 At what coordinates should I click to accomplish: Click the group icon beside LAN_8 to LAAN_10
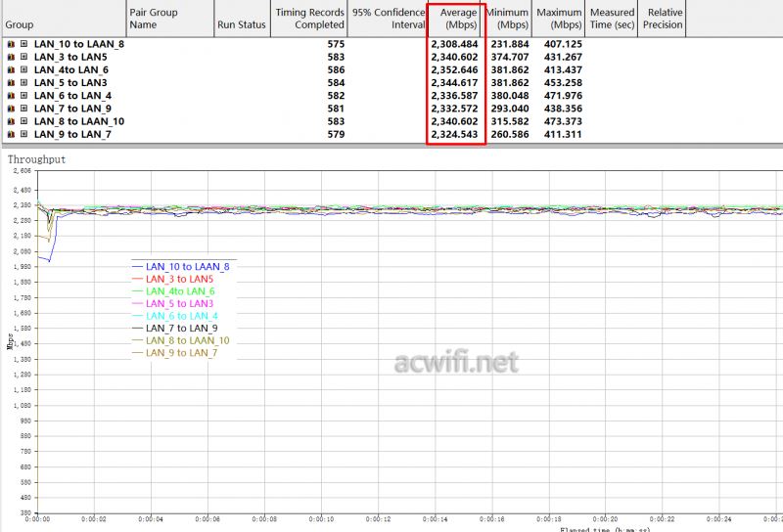coord(10,121)
